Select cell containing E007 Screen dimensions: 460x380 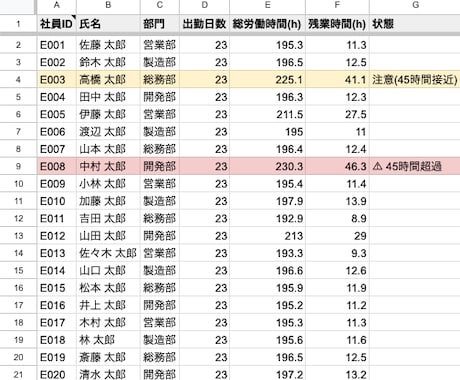(x=57, y=149)
